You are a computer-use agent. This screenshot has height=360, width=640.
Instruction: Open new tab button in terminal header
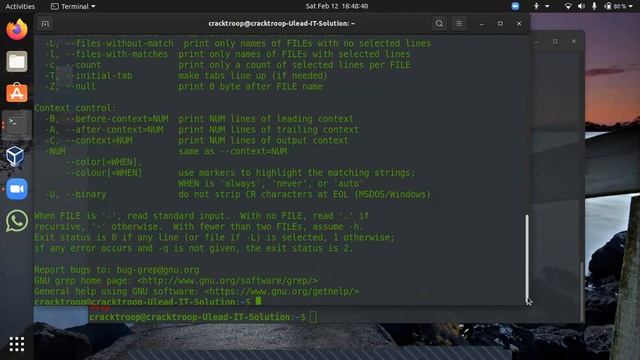tap(45, 24)
